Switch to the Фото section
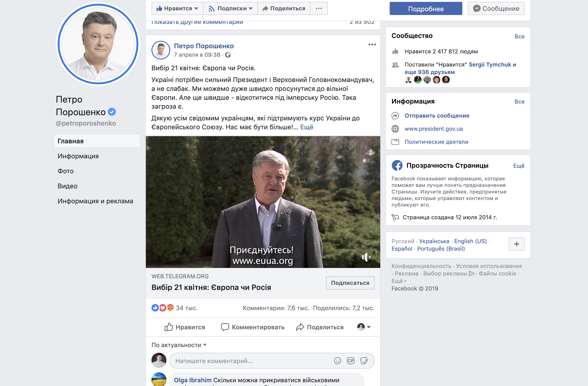The width and height of the screenshot is (588, 386). tap(65, 171)
